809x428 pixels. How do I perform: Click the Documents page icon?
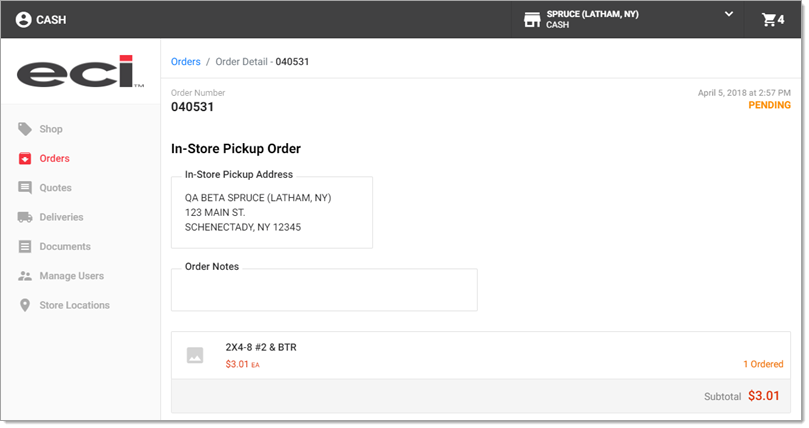click(x=25, y=246)
